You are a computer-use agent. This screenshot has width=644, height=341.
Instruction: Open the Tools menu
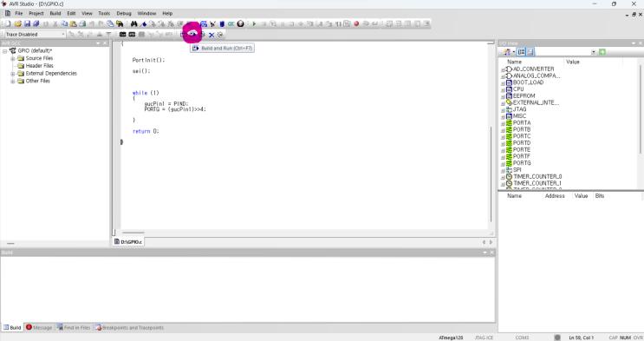pyautogui.click(x=104, y=14)
